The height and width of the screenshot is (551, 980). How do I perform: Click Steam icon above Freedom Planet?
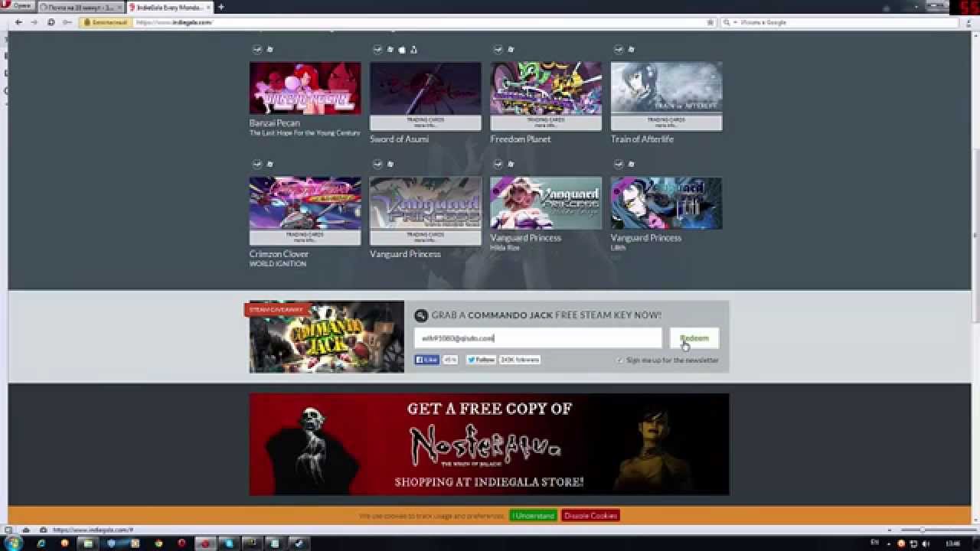(x=498, y=49)
